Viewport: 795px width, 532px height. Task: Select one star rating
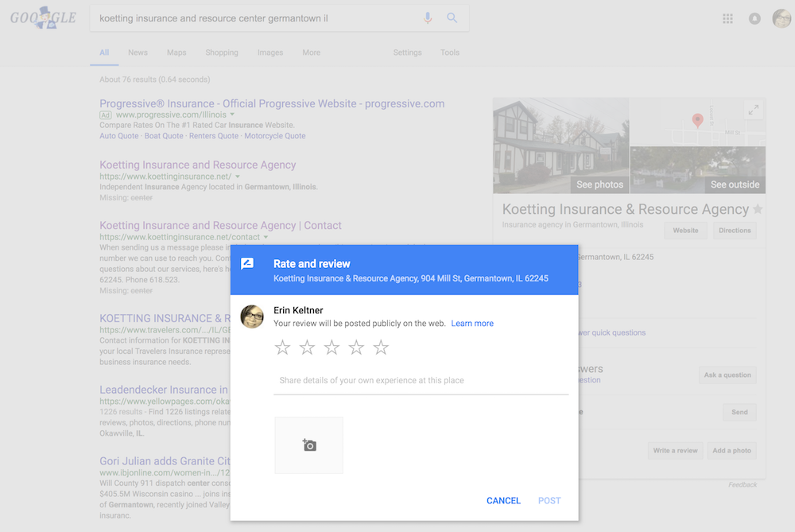click(282, 348)
